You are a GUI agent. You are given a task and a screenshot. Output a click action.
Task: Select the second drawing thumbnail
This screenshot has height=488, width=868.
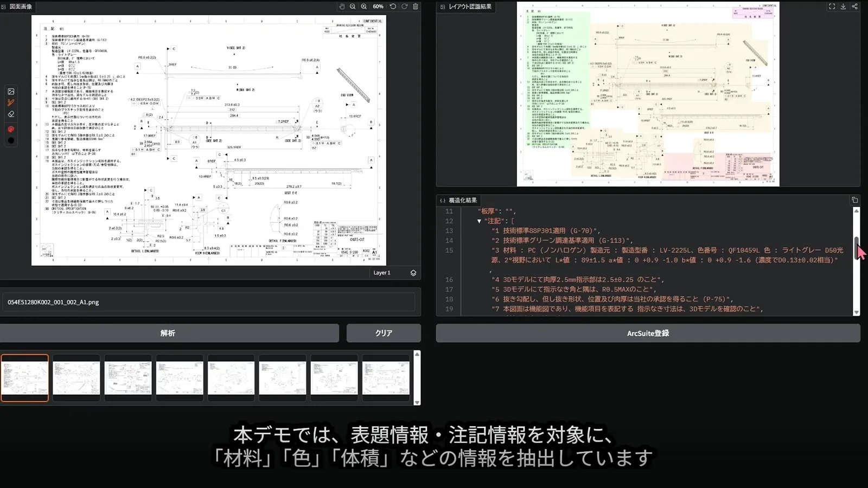(76, 378)
